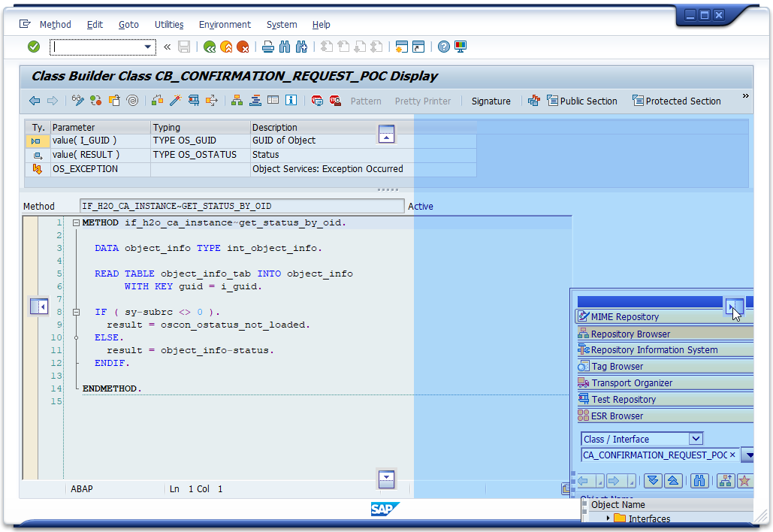
Task: Click the Method name field
Action: pyautogui.click(x=242, y=206)
